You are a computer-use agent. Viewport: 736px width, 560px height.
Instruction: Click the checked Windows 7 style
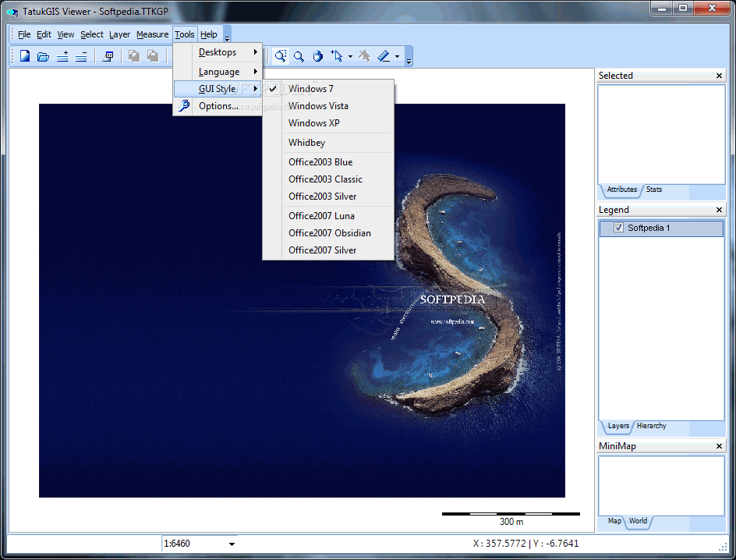[328, 89]
